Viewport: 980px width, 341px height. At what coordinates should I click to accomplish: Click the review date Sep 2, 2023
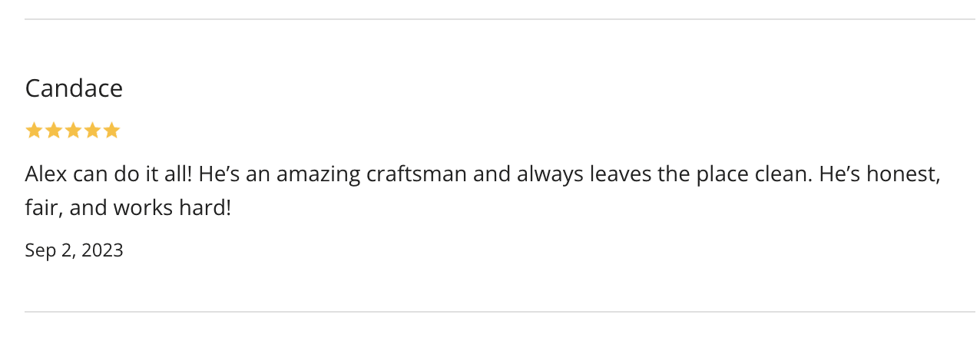click(74, 250)
